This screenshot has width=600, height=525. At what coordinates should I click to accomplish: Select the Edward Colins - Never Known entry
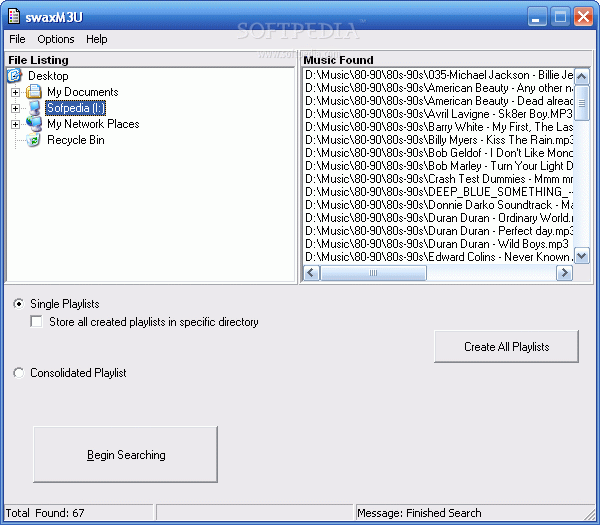439,257
